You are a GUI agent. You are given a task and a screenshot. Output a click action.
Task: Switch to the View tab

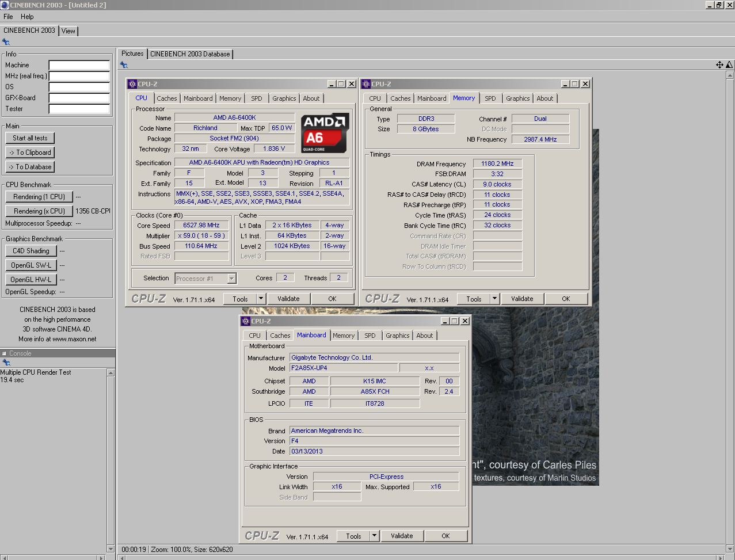coord(68,31)
